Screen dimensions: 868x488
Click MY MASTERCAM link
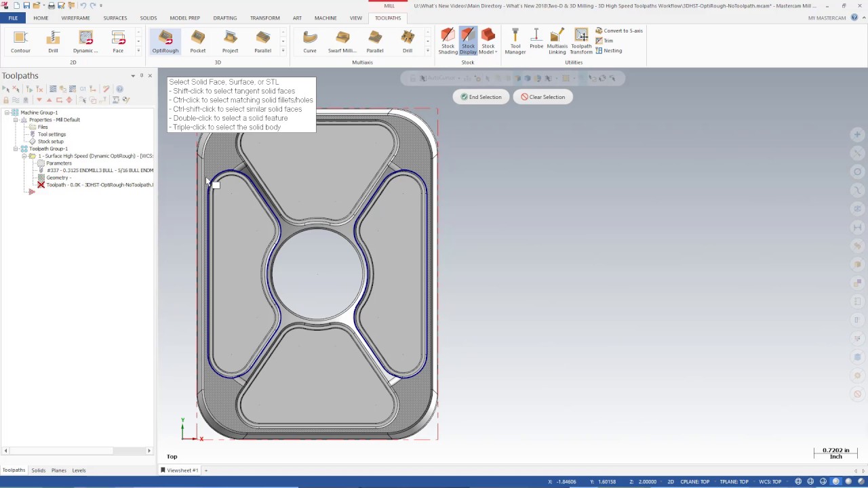[x=827, y=18]
